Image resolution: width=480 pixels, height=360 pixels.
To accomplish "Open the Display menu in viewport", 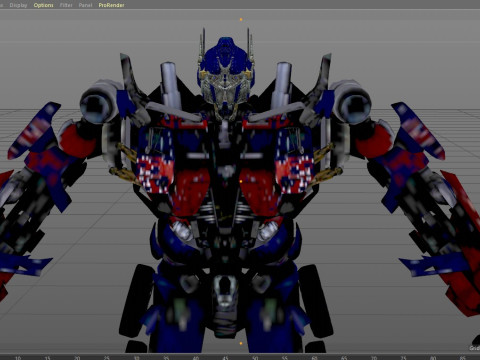I will click(x=18, y=5).
